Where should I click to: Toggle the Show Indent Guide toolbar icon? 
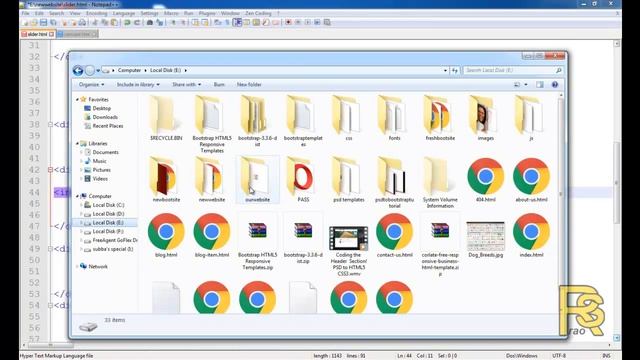(x=237, y=22)
